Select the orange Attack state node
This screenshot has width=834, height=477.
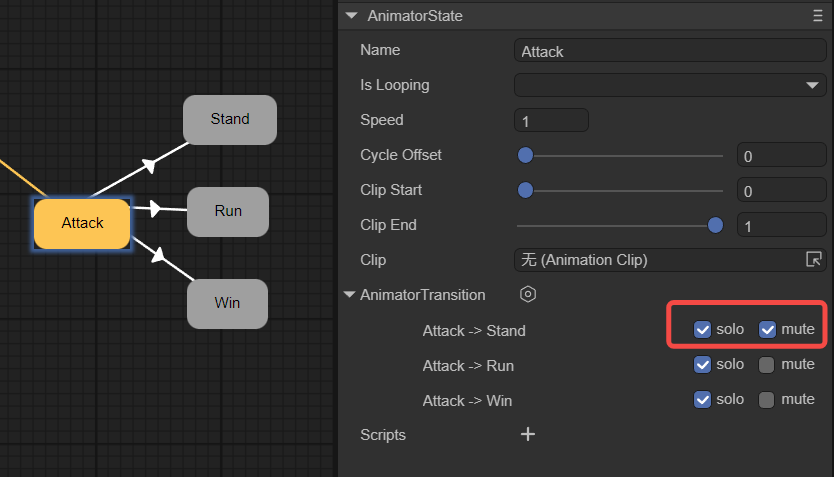[x=82, y=223]
